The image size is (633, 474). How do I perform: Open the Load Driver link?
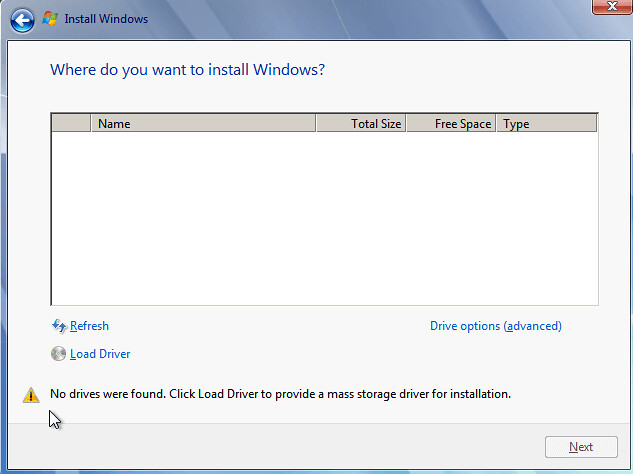[100, 354]
